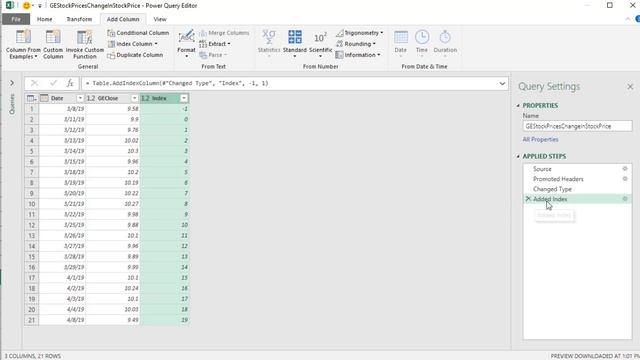This screenshot has height=360, width=640.
Task: Click inside the formula bar text
Action: coord(177,83)
